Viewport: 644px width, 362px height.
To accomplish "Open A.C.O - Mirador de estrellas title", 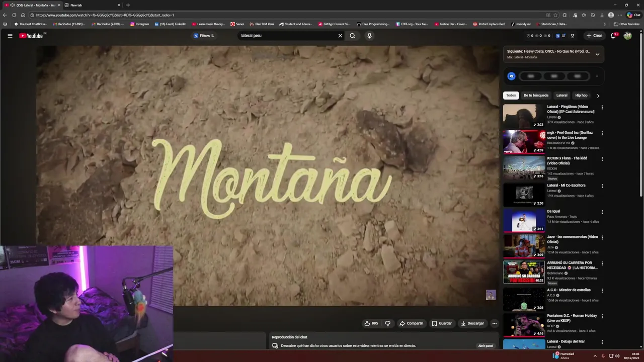I will pos(569,290).
